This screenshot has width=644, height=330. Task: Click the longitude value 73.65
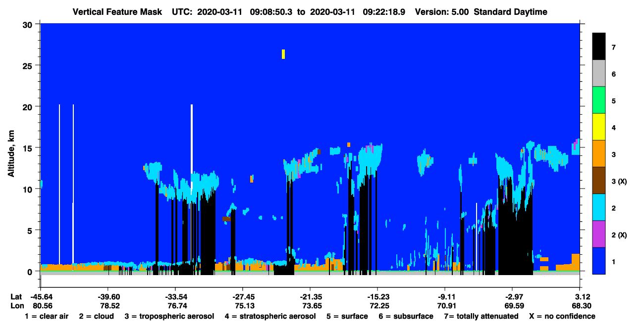(x=312, y=306)
